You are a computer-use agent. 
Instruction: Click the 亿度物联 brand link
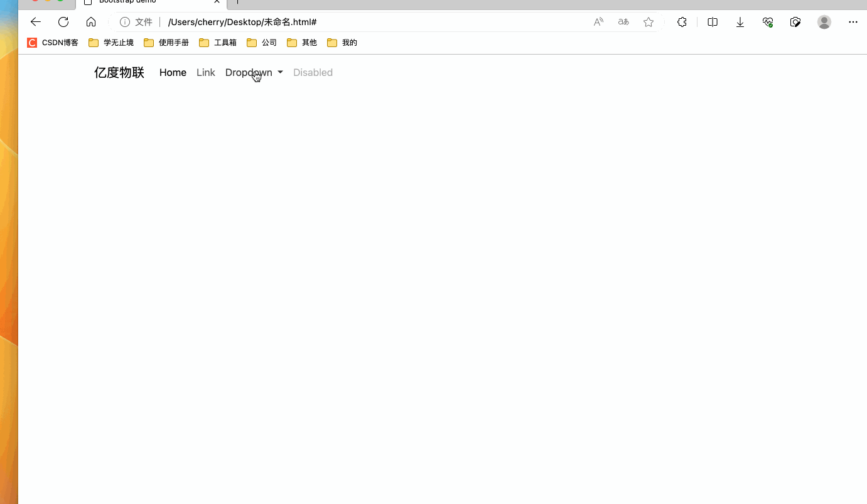point(119,73)
